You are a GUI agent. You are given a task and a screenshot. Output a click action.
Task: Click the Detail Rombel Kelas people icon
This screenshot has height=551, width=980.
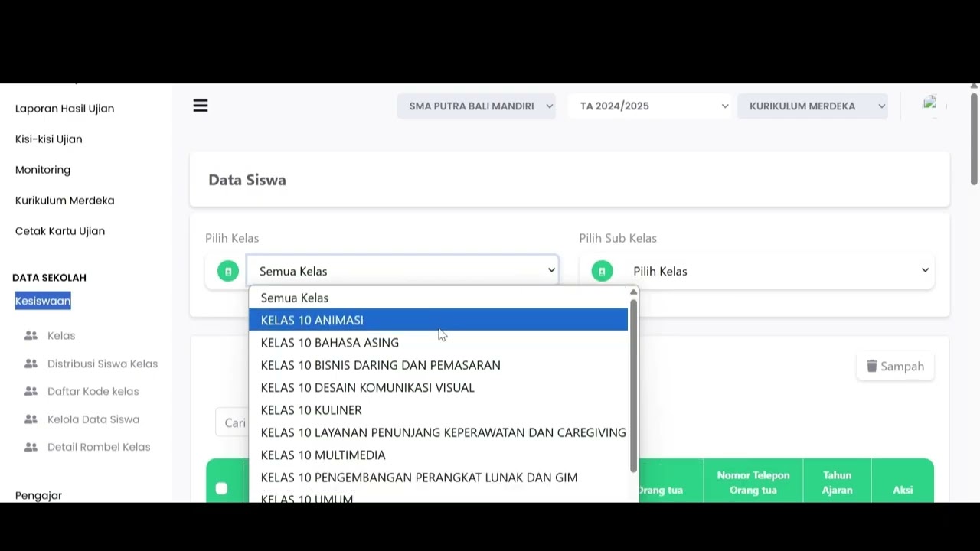(31, 447)
